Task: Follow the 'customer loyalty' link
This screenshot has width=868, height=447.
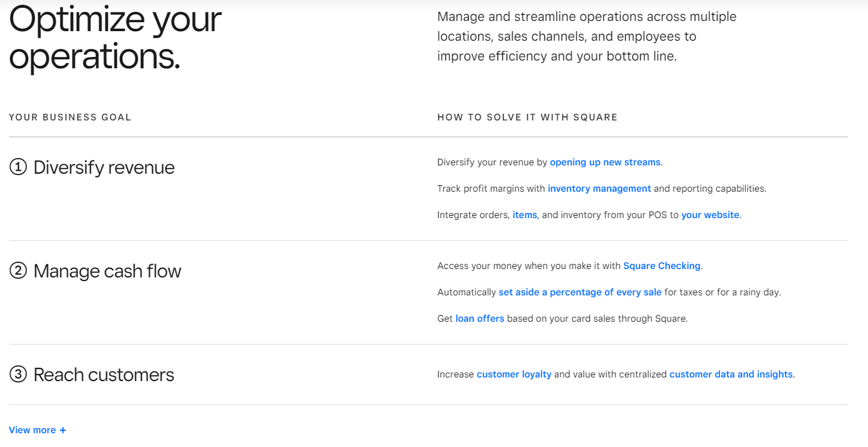Action: (x=514, y=374)
